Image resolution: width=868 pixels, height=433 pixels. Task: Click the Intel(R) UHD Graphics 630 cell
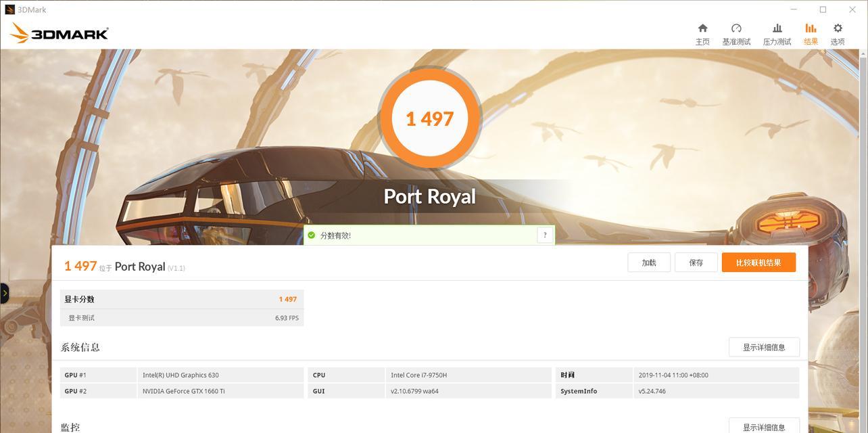click(220, 375)
